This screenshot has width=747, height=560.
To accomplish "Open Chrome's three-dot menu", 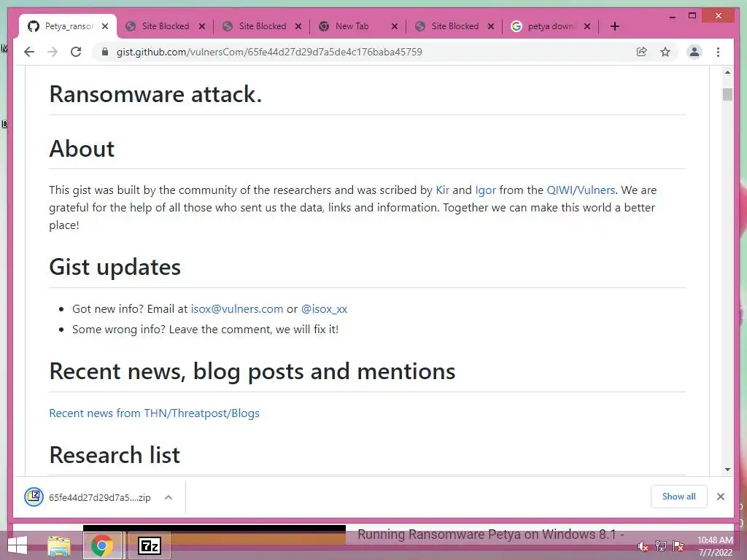I will (x=718, y=52).
